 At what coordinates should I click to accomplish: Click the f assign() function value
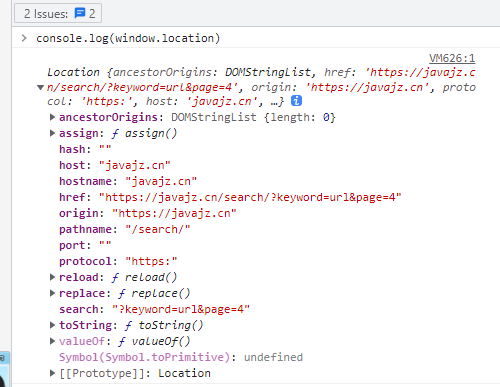[144, 133]
